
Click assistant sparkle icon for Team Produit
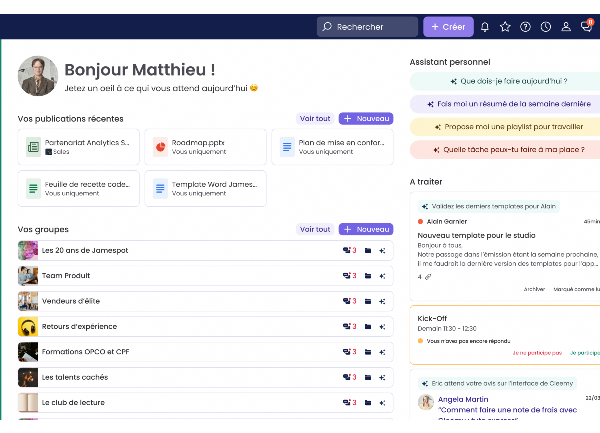click(382, 276)
